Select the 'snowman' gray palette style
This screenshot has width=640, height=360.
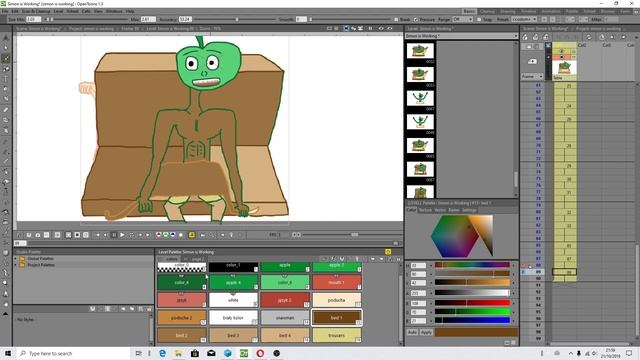click(285, 318)
